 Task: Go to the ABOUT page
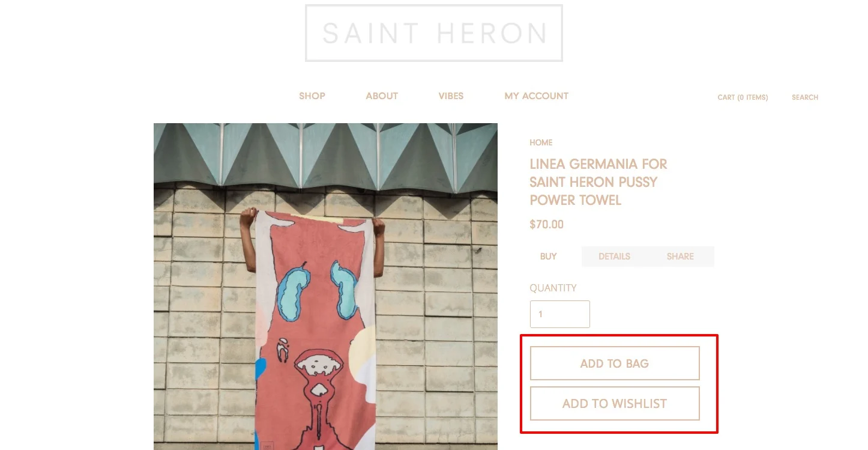click(x=382, y=96)
